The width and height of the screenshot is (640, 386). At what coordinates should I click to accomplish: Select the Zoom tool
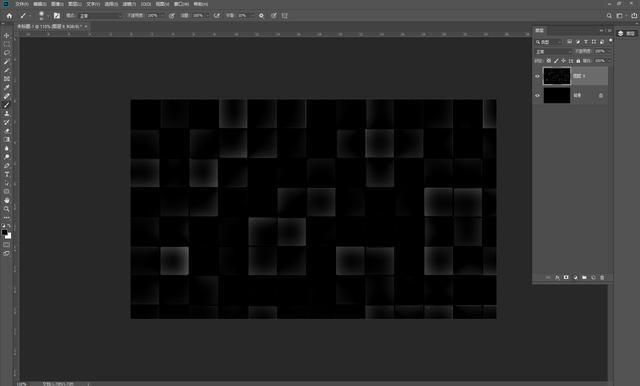(7, 209)
